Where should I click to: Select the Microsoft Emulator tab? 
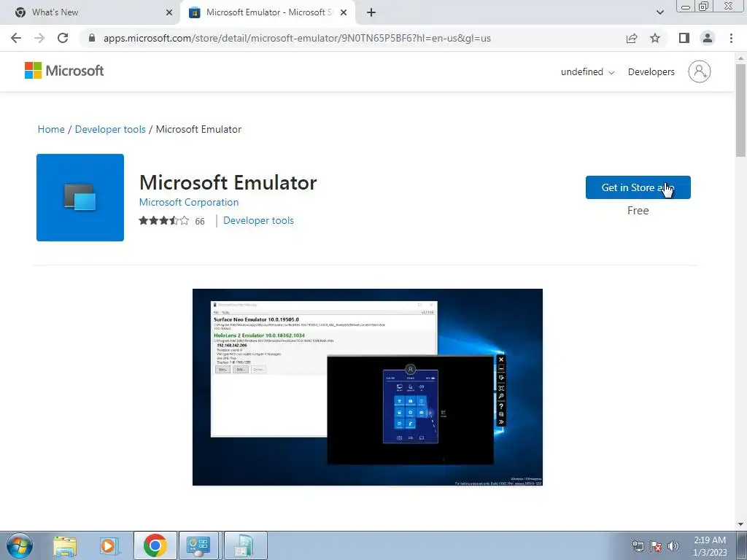coord(267,12)
